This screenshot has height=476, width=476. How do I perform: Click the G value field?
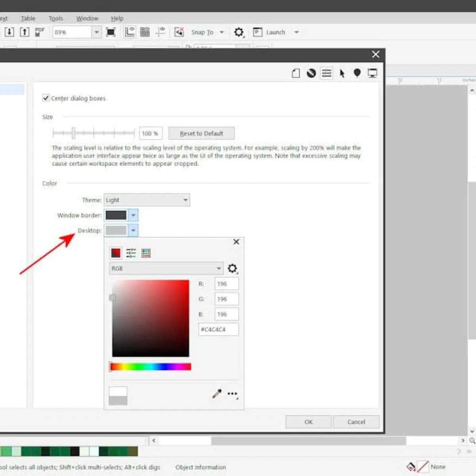[226, 299]
